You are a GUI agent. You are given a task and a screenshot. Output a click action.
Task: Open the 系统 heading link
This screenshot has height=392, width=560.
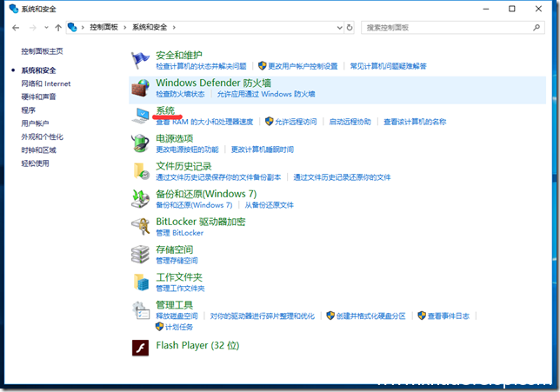coord(165,110)
